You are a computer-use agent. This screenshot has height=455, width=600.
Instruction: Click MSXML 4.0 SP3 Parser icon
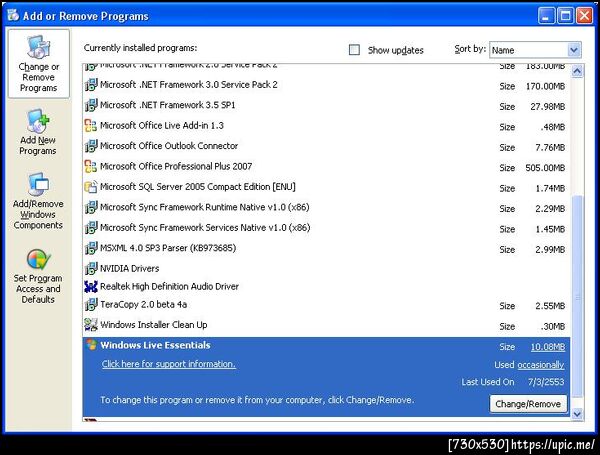(x=91, y=248)
